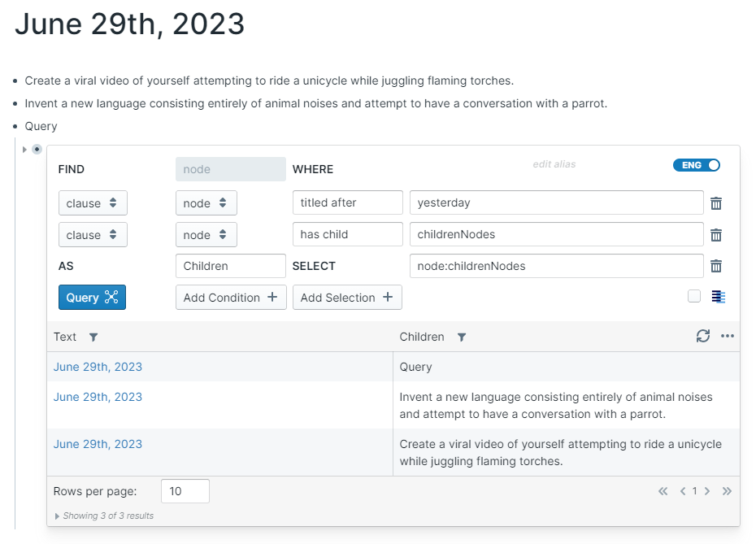Delete the 'titled after' condition row
This screenshot has width=756, height=544.
tap(716, 203)
